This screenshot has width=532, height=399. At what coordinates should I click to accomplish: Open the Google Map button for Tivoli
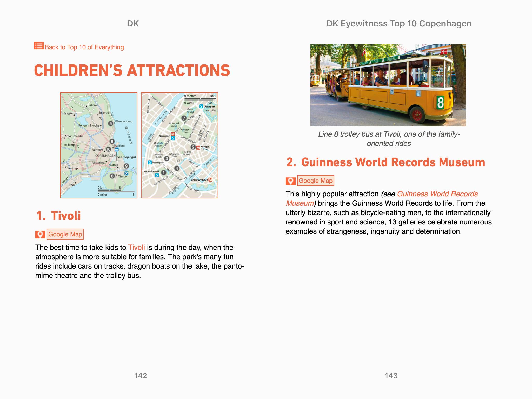point(65,234)
